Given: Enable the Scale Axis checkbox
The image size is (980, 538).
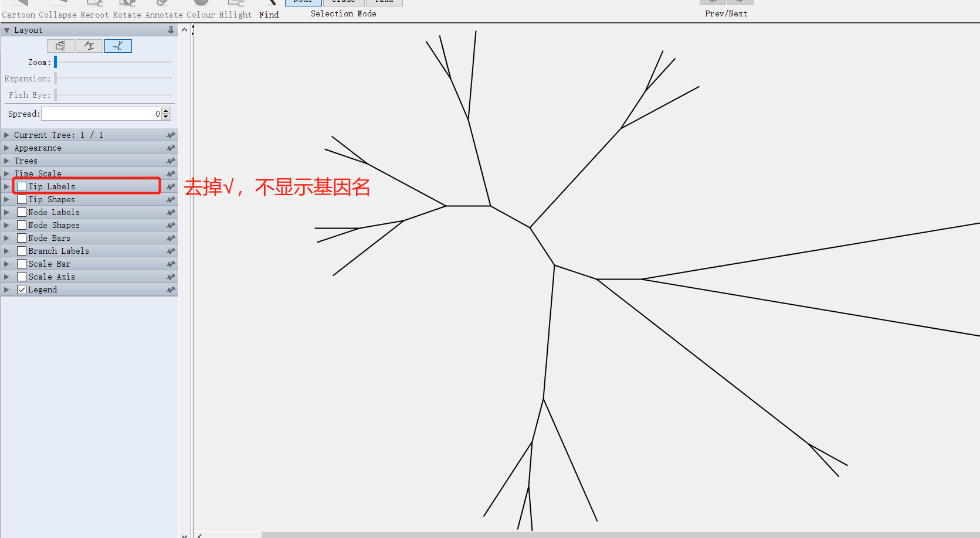Looking at the screenshot, I should [x=22, y=277].
